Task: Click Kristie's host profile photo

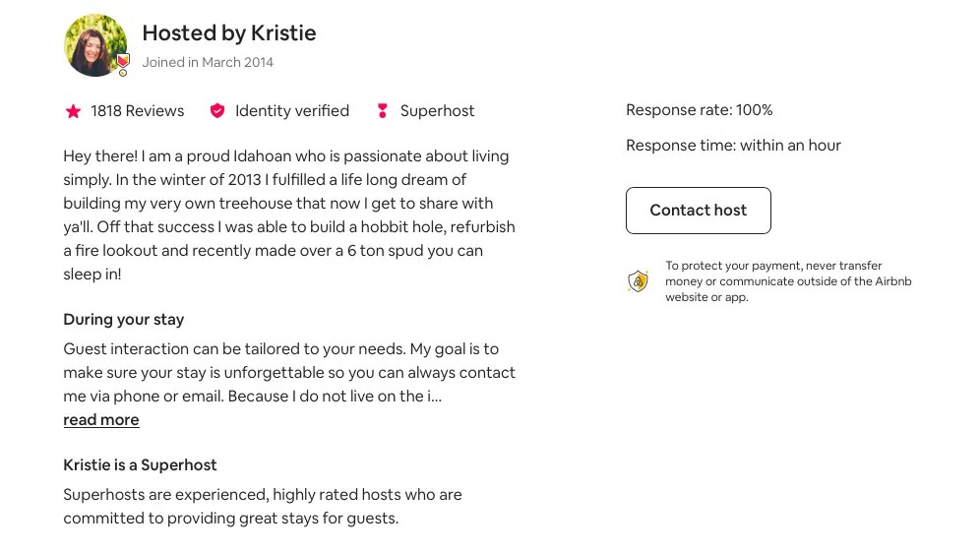Action: coord(92,44)
